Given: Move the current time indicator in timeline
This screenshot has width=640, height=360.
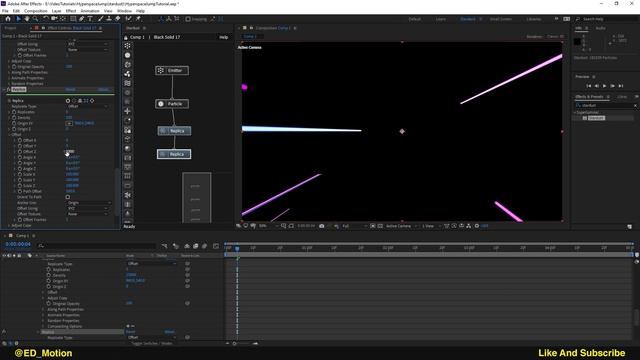Looking at the screenshot, I should click(x=237, y=248).
